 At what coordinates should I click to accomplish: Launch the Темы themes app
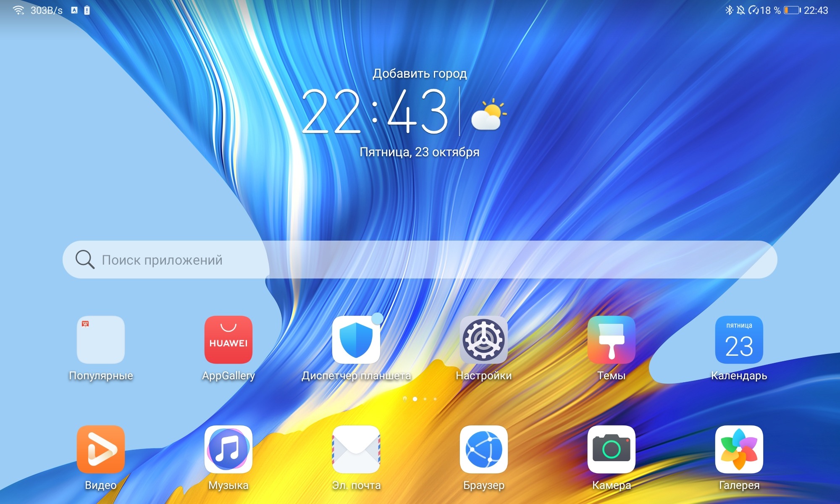point(611,340)
